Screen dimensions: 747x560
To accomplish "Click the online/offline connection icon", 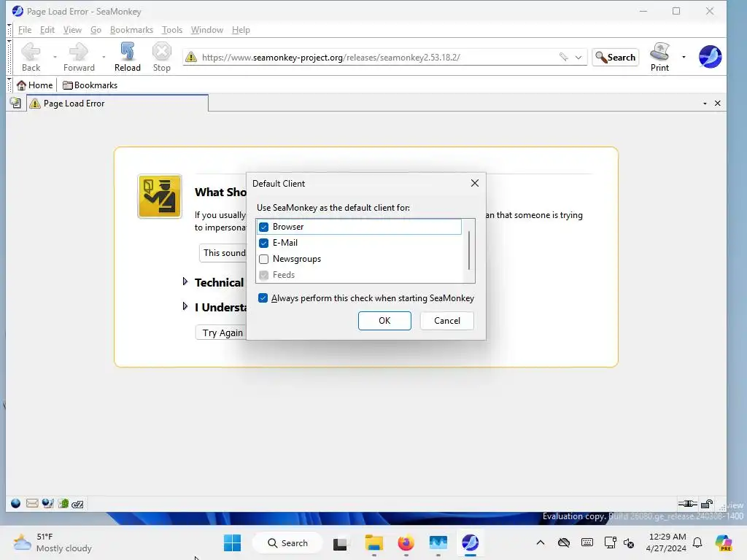I will [x=687, y=503].
